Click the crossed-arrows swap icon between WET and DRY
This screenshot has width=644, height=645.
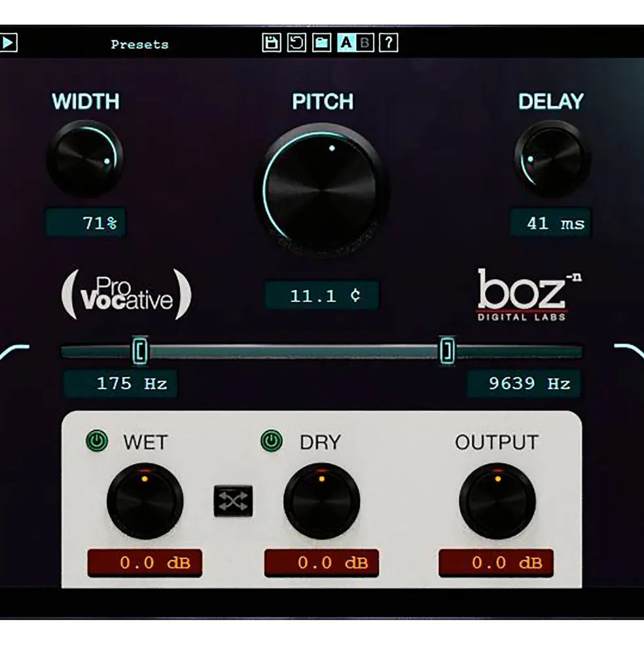233,501
